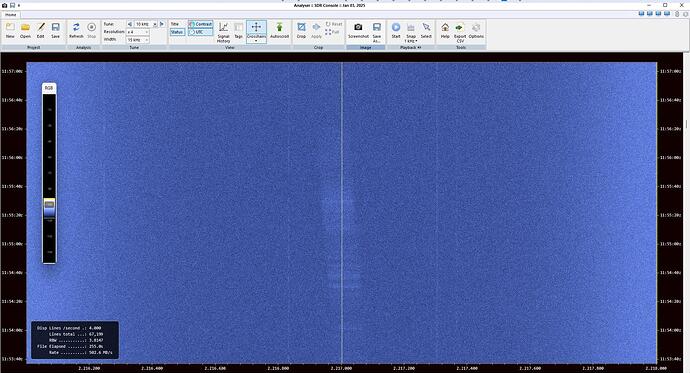This screenshot has height=373, width=690.
Task: Click the Apply crop arrow
Action: [316, 31]
